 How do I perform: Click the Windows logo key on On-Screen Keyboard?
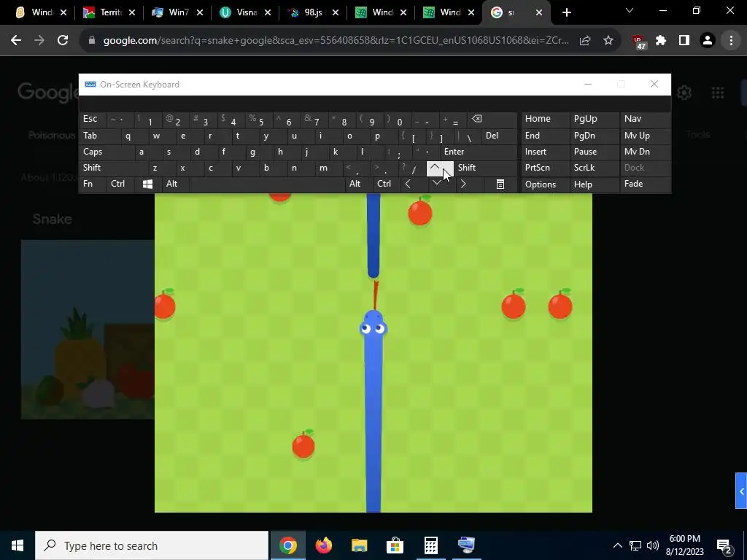click(x=147, y=184)
